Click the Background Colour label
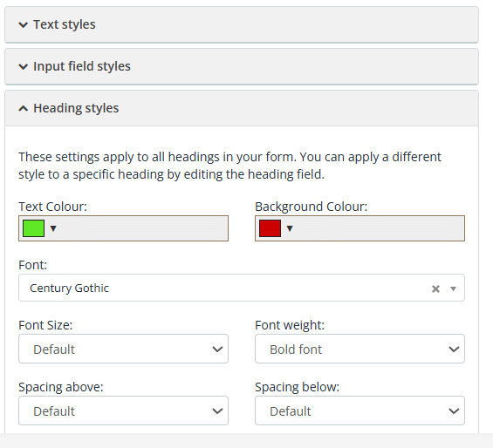The width and height of the screenshot is (493, 448). (311, 207)
